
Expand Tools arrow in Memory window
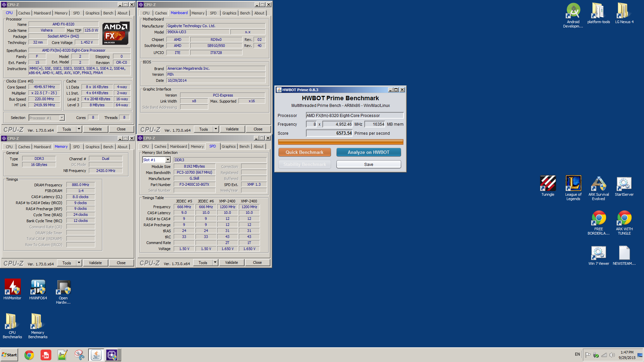(79, 263)
